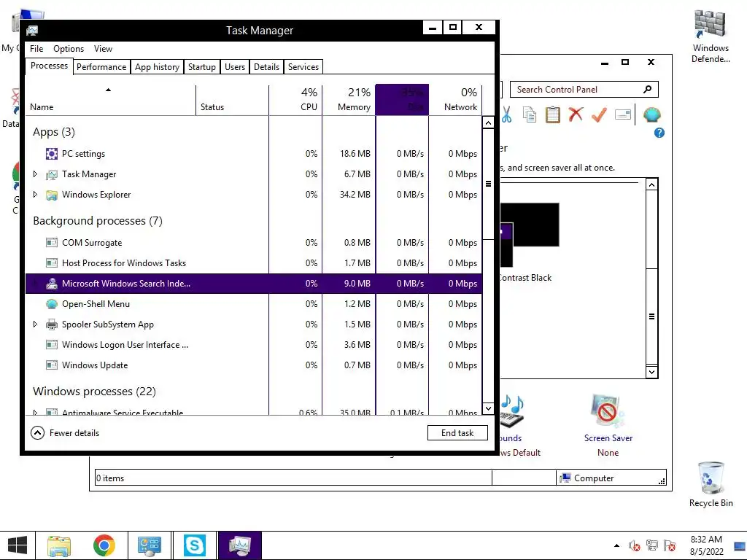Click the Copy icon in Control Panel toolbar
The height and width of the screenshot is (560, 747).
(x=530, y=114)
